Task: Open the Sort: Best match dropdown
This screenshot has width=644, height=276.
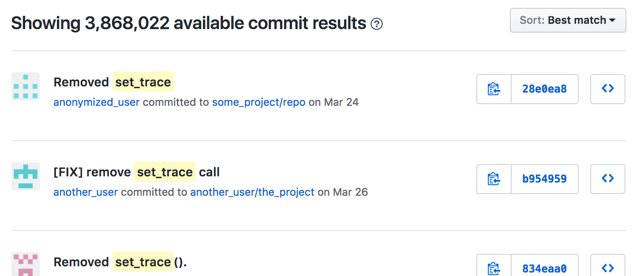Action: (x=568, y=20)
